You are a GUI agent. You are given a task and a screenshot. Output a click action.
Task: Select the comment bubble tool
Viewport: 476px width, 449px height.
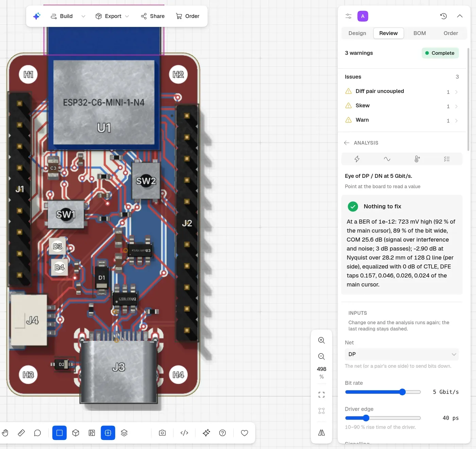click(37, 433)
